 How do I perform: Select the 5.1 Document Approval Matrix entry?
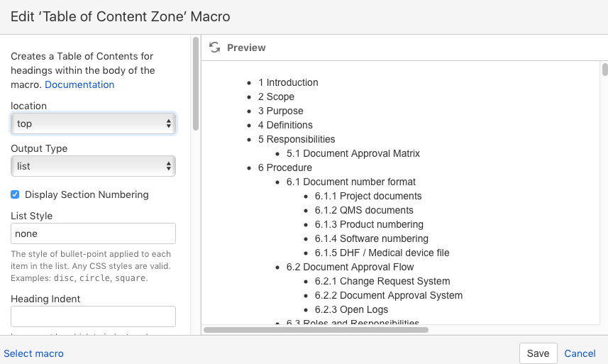pyautogui.click(x=353, y=153)
